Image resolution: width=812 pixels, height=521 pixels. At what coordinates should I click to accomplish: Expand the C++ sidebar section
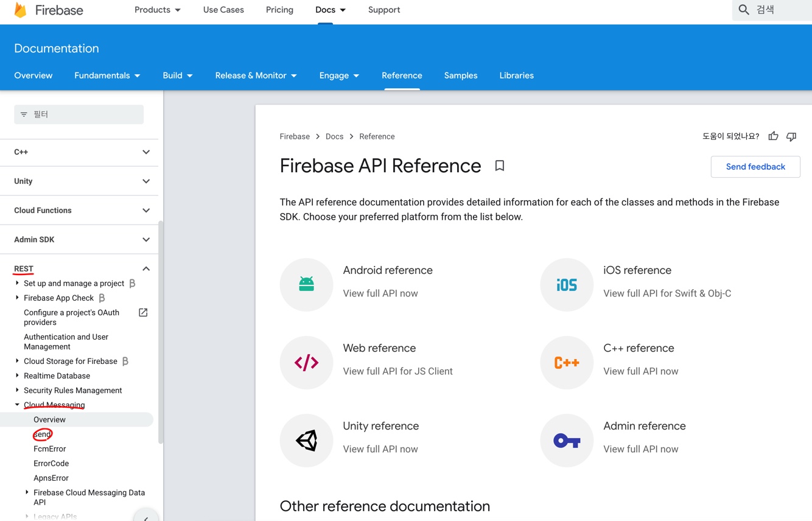pos(146,152)
